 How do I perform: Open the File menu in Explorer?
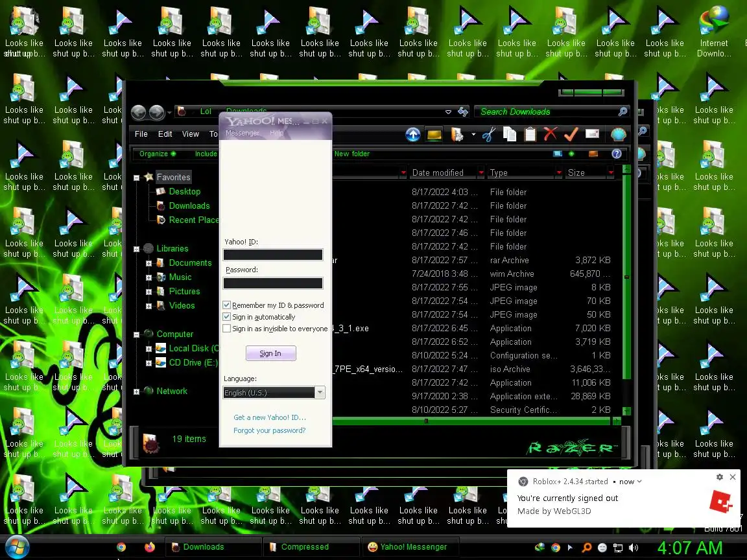click(141, 134)
